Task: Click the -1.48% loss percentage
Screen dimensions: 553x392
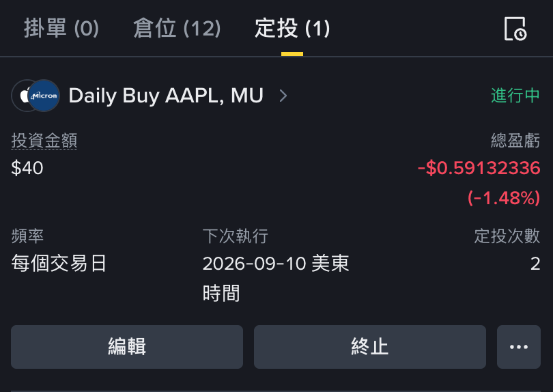Action: (504, 198)
